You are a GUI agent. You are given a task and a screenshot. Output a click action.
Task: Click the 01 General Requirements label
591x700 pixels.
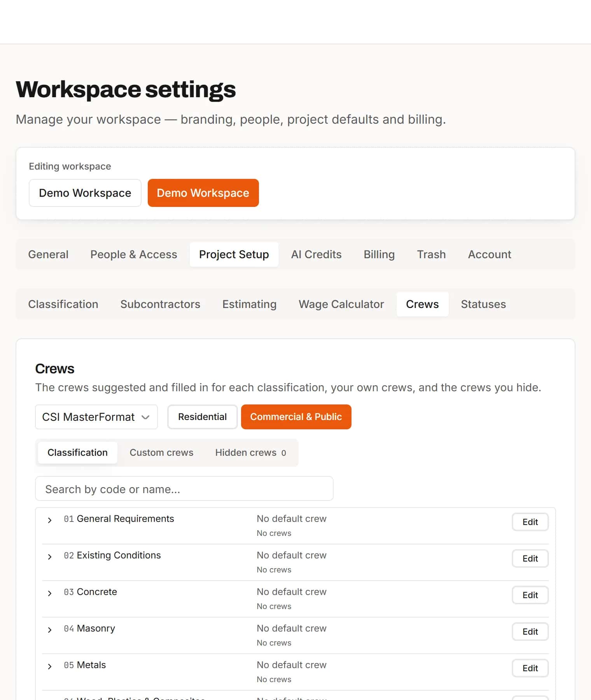click(119, 519)
